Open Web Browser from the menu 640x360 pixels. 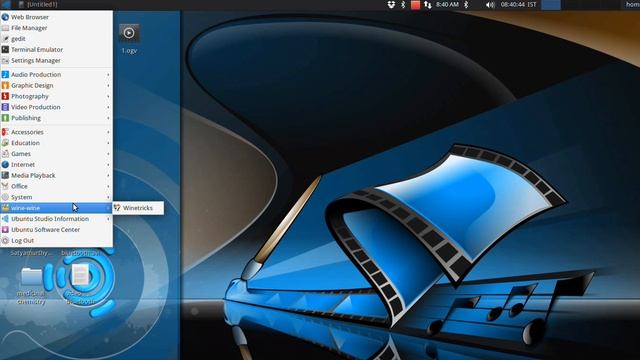(56, 17)
